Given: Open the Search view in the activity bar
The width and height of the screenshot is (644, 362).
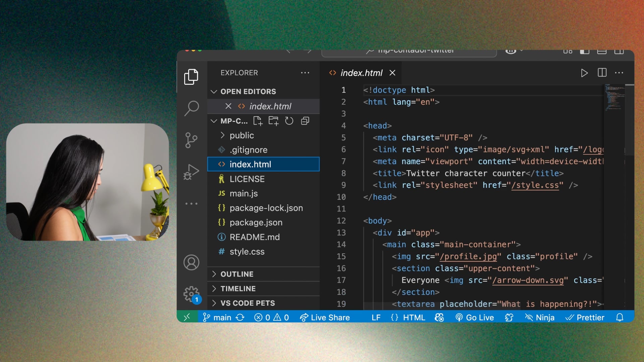Looking at the screenshot, I should [x=192, y=108].
